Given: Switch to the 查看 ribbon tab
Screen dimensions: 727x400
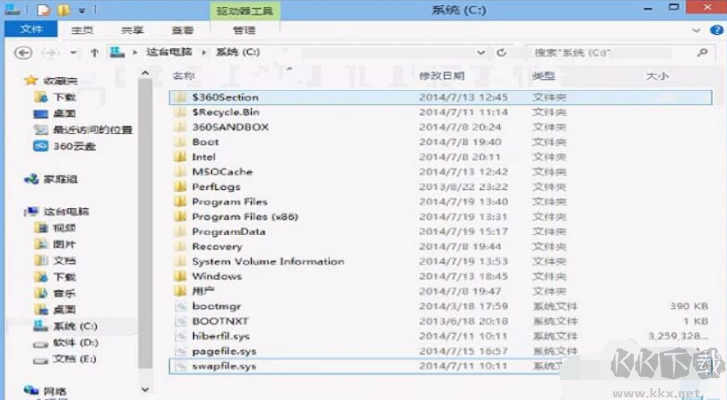Looking at the screenshot, I should click(x=182, y=30).
